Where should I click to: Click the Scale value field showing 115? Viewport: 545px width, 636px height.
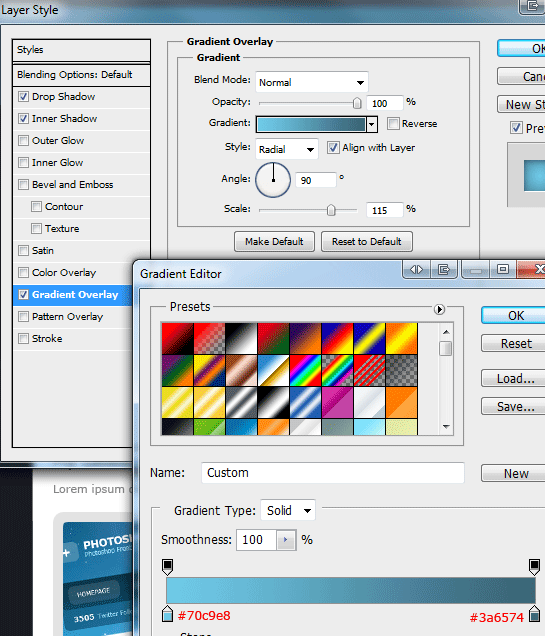385,210
